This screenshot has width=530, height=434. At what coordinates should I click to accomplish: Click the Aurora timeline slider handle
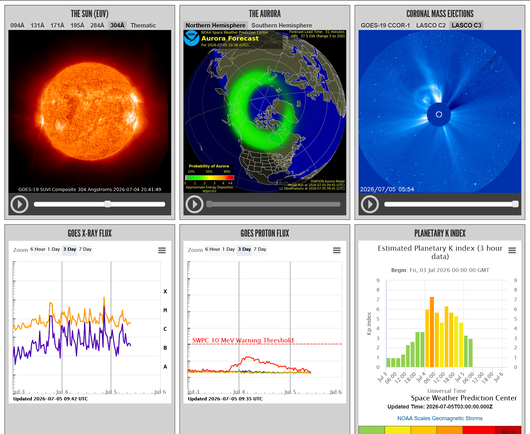(210, 204)
